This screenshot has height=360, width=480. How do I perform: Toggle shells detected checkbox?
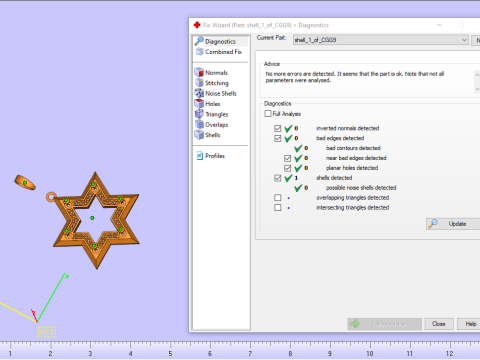coord(278,178)
